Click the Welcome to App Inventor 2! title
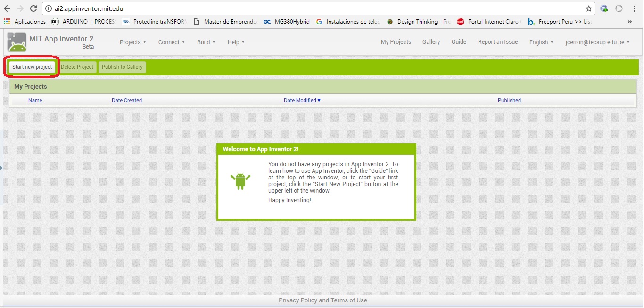644x308 pixels. pyautogui.click(x=261, y=149)
